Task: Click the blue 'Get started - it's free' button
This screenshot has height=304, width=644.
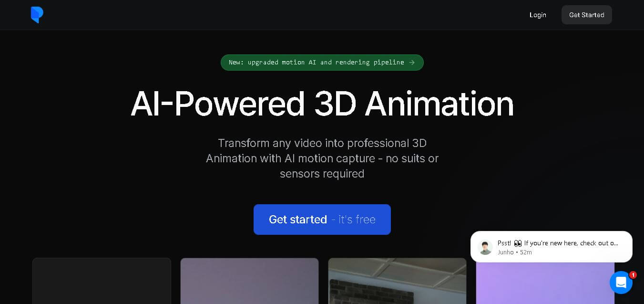Action: click(x=322, y=220)
